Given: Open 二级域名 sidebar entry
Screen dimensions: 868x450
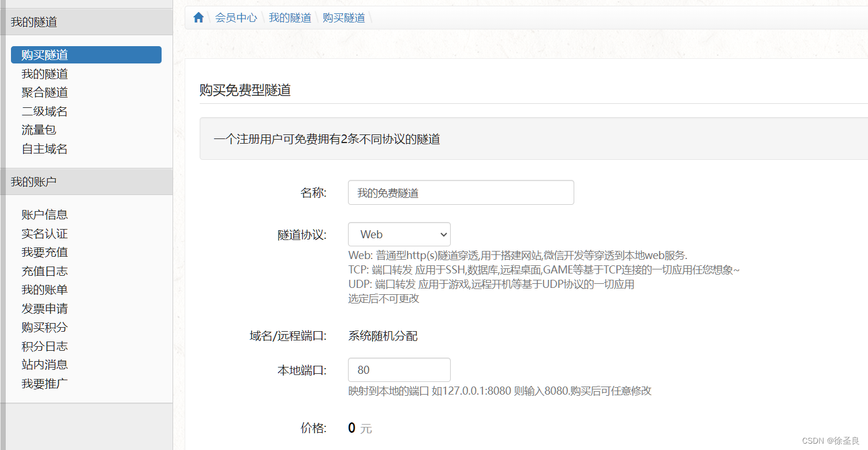Looking at the screenshot, I should tap(45, 111).
